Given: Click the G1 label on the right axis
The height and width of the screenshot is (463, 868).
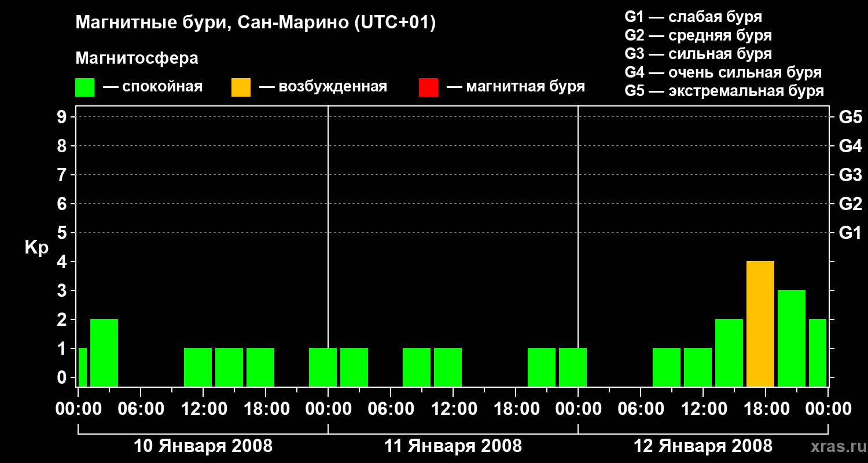Looking at the screenshot, I should tap(851, 233).
